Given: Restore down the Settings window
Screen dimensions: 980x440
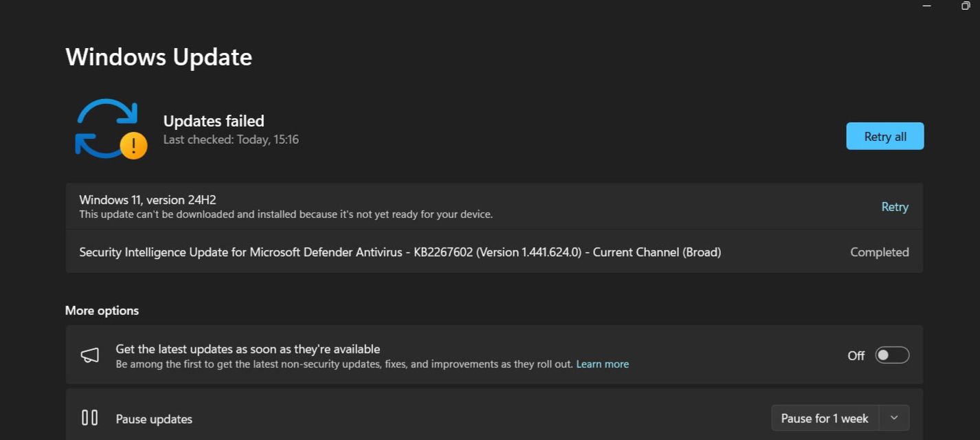Looking at the screenshot, I should 966,6.
